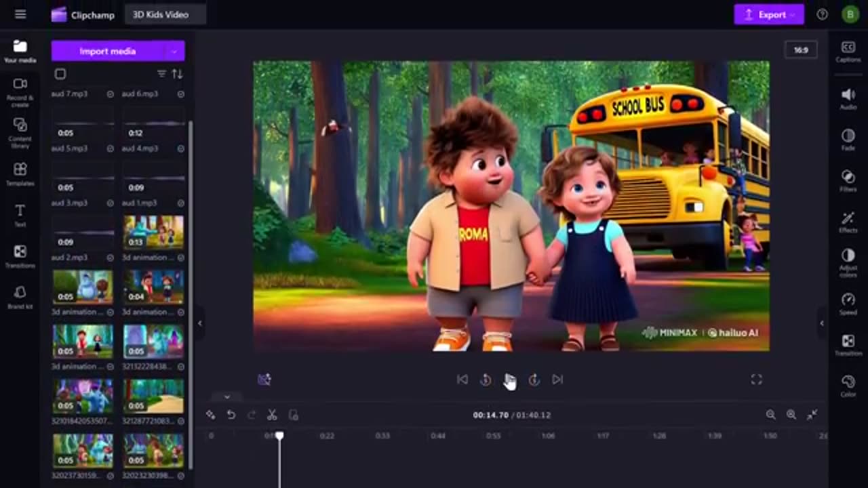Collapse the left media panel
The height and width of the screenshot is (488, 868).
point(199,323)
